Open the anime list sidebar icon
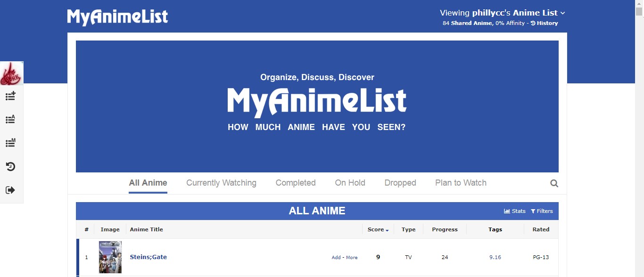Viewport: 644px width, 277px height. (x=10, y=119)
